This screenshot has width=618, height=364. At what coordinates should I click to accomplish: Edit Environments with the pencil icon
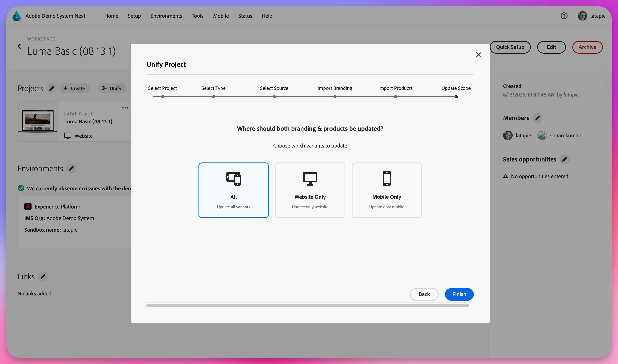(71, 168)
